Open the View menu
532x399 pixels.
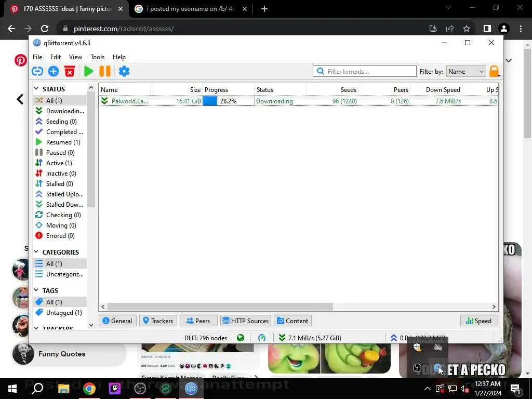coord(75,57)
